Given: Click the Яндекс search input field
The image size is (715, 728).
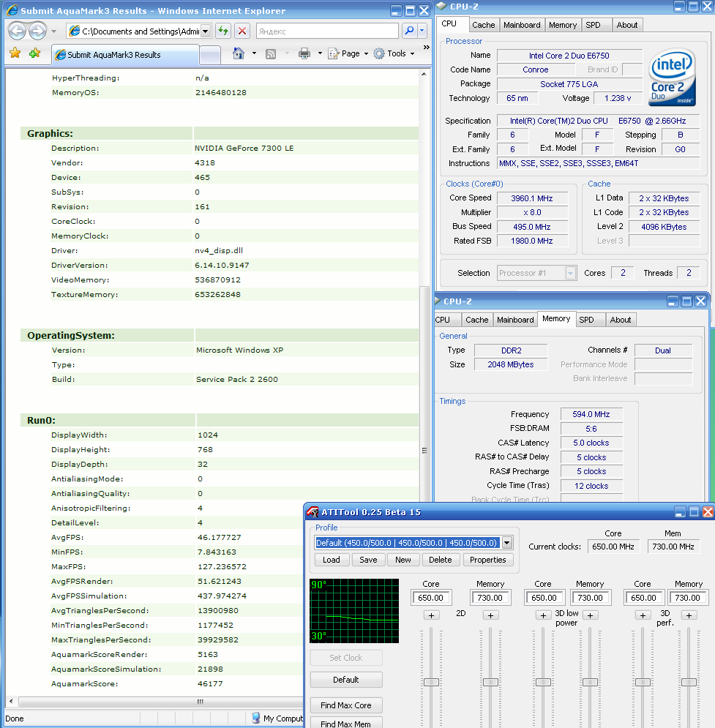Looking at the screenshot, I should pos(327,31).
